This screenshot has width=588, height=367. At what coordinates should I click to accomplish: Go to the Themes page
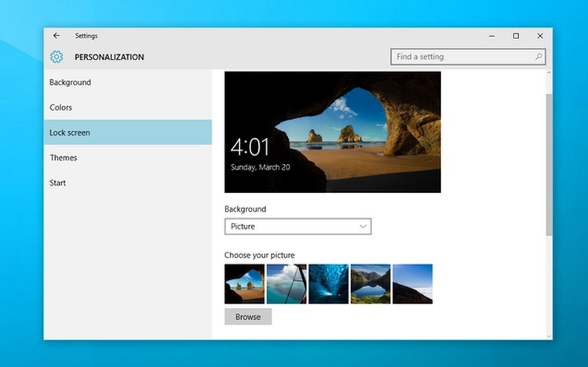pos(128,158)
